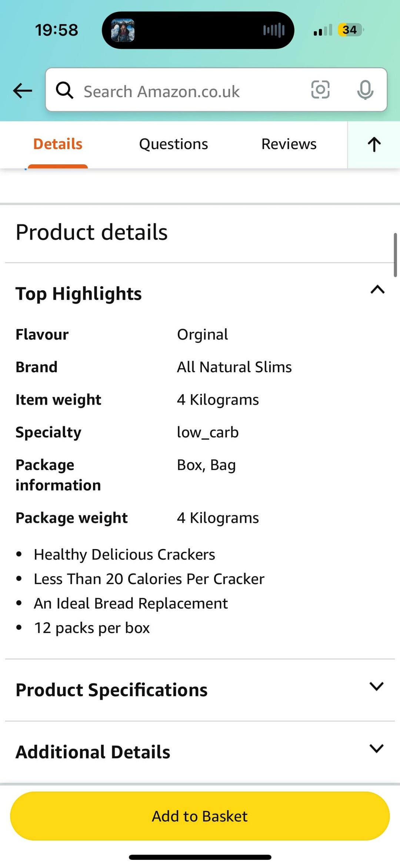Tap the cellular signal strength icon
This screenshot has height=868, width=400.
(x=323, y=30)
